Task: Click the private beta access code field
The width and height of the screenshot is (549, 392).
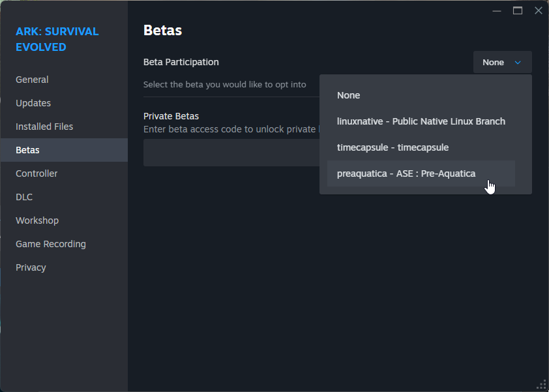Action: pos(231,153)
